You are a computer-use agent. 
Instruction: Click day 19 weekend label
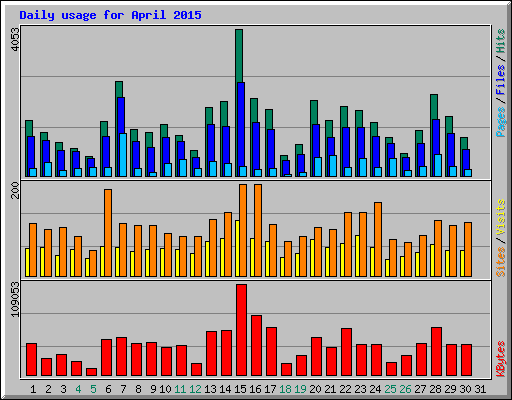(300, 389)
